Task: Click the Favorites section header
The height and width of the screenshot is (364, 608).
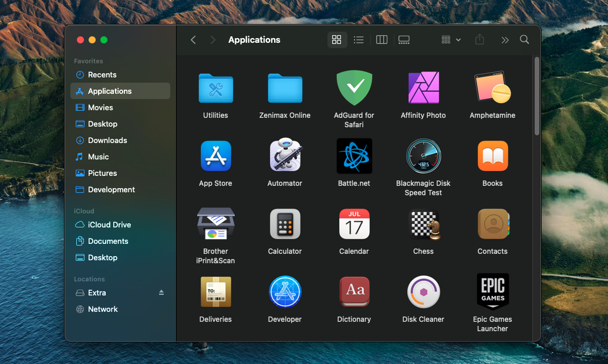Action: click(x=89, y=61)
